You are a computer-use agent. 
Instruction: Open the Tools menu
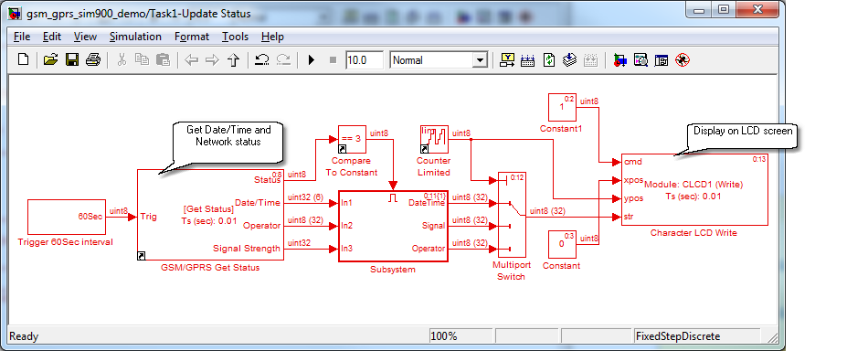click(235, 37)
